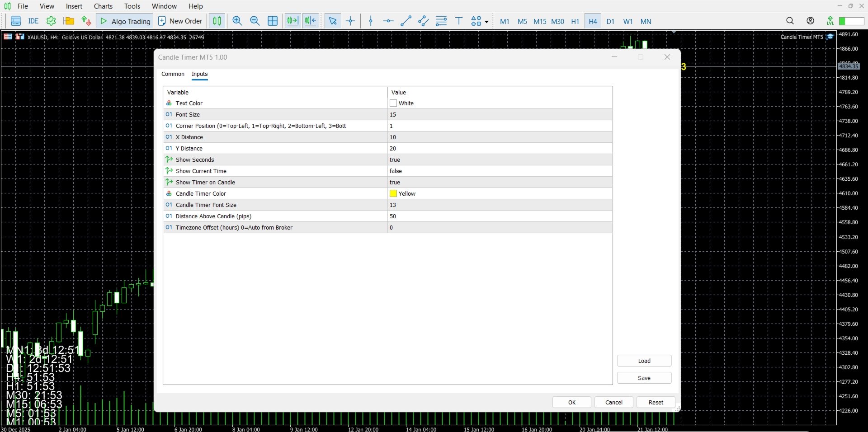Image resolution: width=868 pixels, height=432 pixels.
Task: Open the View menu
Action: click(47, 6)
